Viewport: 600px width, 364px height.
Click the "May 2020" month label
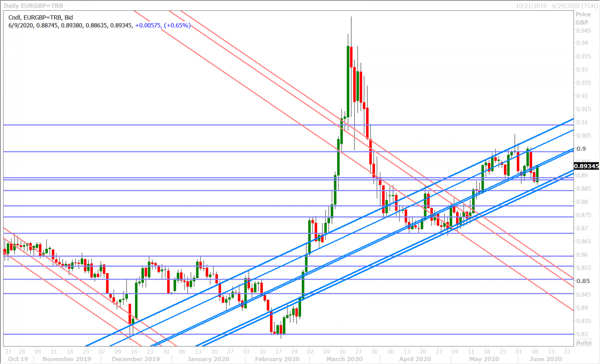(x=484, y=359)
